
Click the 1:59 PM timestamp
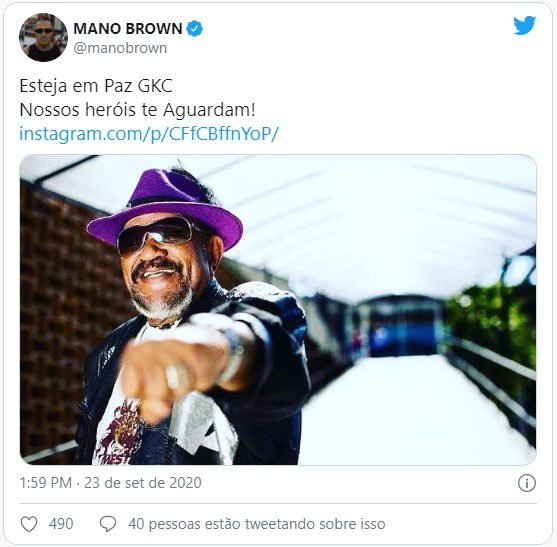pos(46,483)
